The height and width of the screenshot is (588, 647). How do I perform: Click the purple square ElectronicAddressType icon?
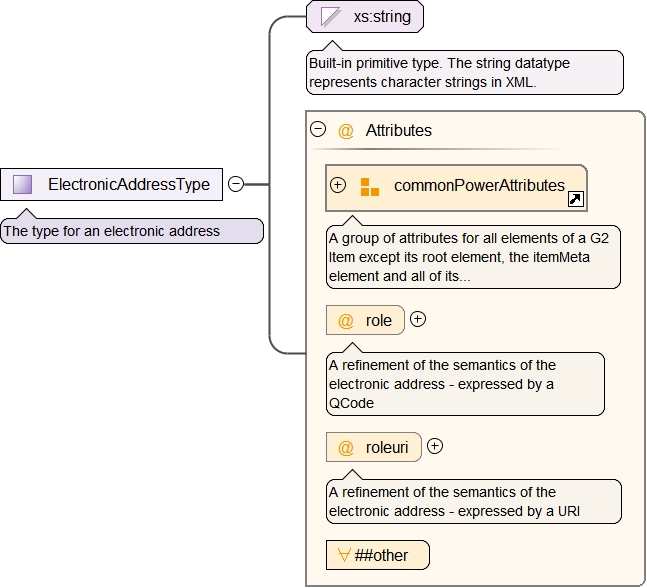click(23, 184)
